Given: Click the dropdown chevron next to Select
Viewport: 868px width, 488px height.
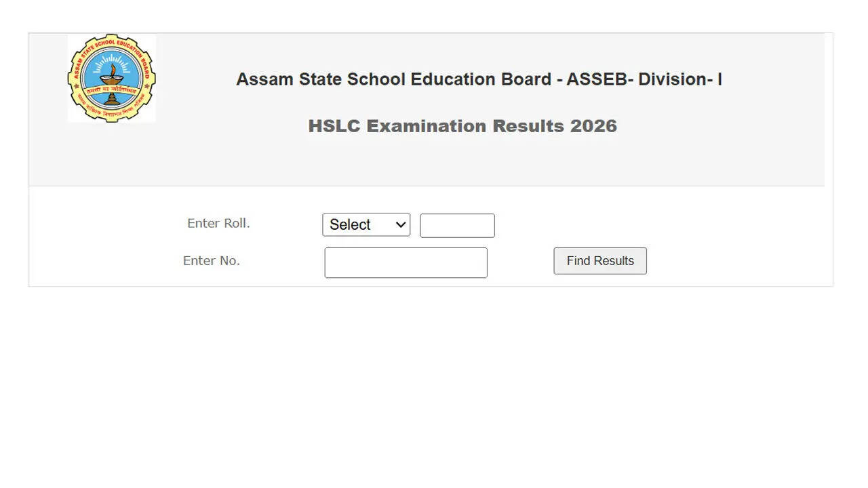Looking at the screenshot, I should (399, 224).
